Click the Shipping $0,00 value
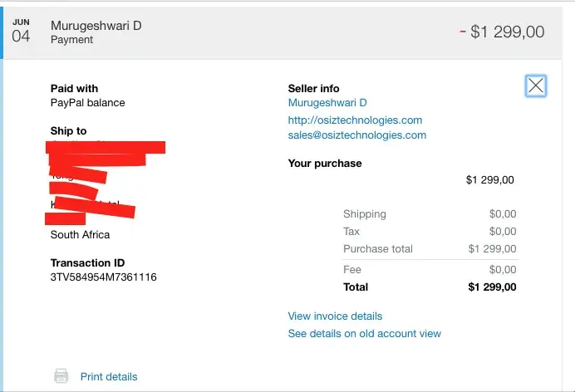 pos(502,214)
